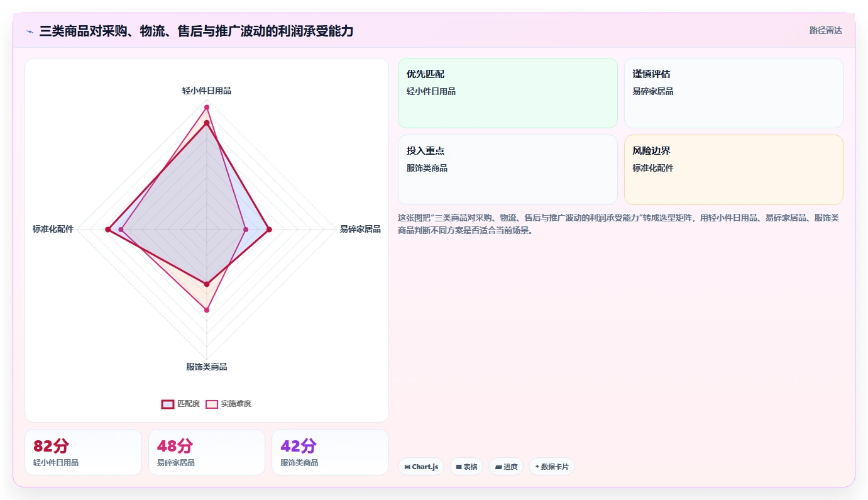
Task: Click the 42分 服饰类商品 score card
Action: pyautogui.click(x=330, y=452)
